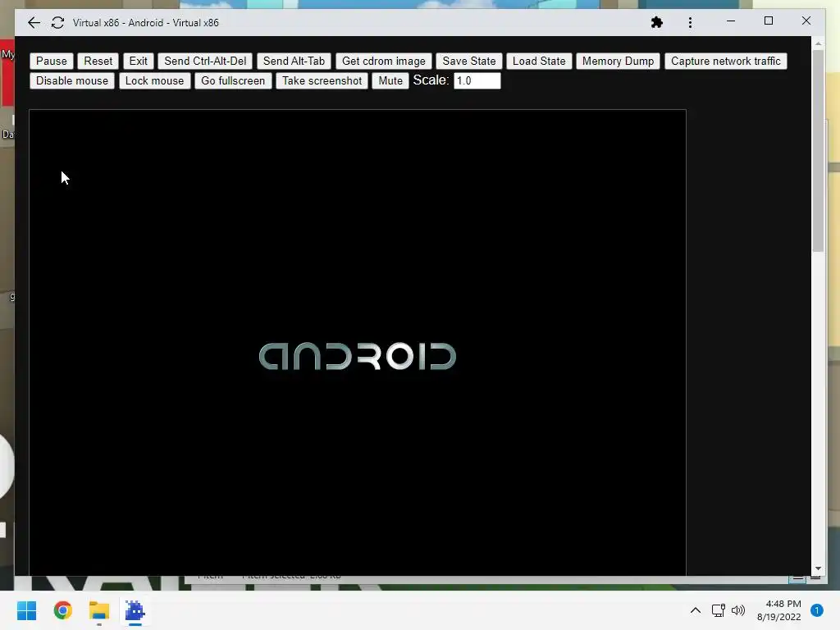Open the volume control in the tray
840x630 pixels.
[x=738, y=610]
